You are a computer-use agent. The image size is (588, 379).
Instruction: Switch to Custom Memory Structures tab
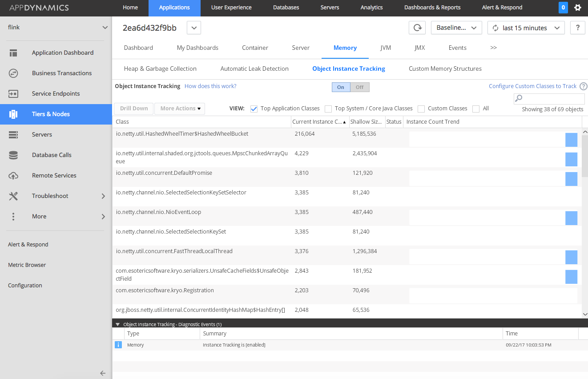coord(445,69)
